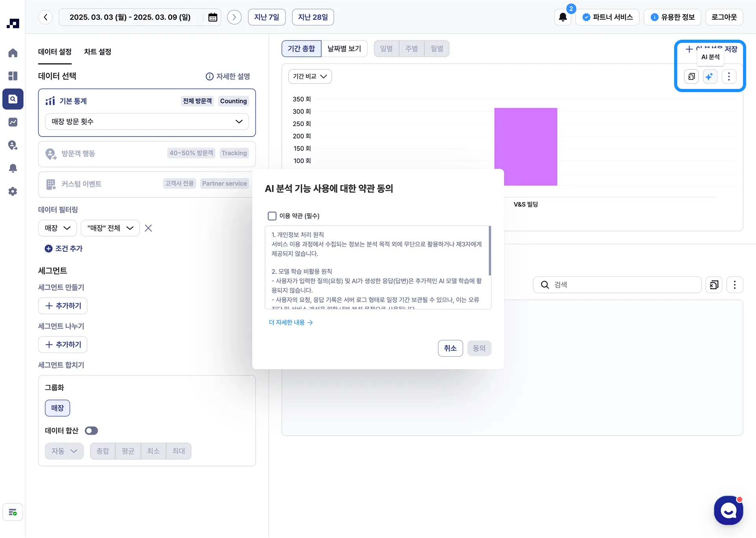Click the chart export icon beside AI analysis

691,76
